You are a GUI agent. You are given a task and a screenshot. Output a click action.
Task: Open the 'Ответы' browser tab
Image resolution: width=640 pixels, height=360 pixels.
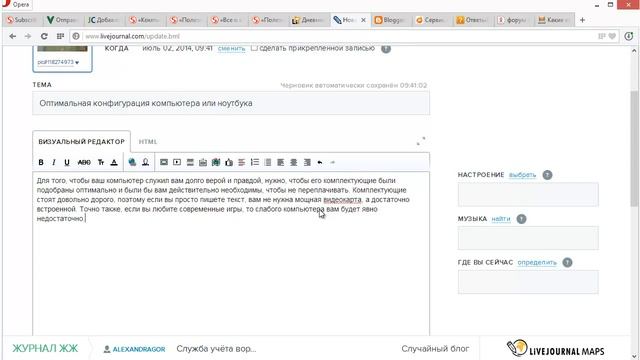pos(473,20)
